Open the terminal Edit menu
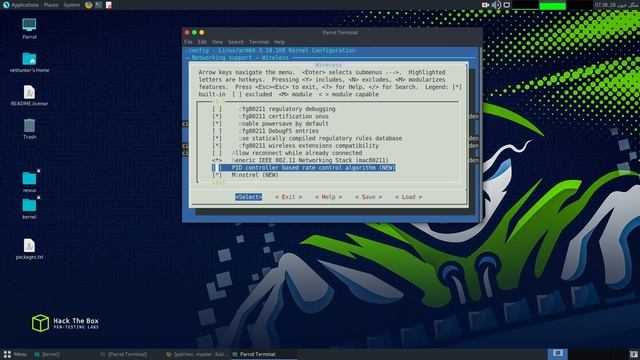Viewport: 640px width, 360px height. click(x=202, y=42)
